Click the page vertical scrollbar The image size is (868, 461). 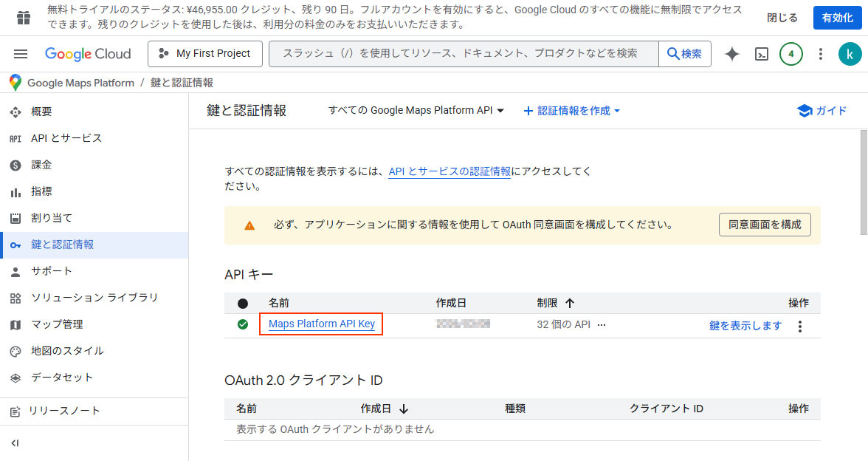coord(862,181)
